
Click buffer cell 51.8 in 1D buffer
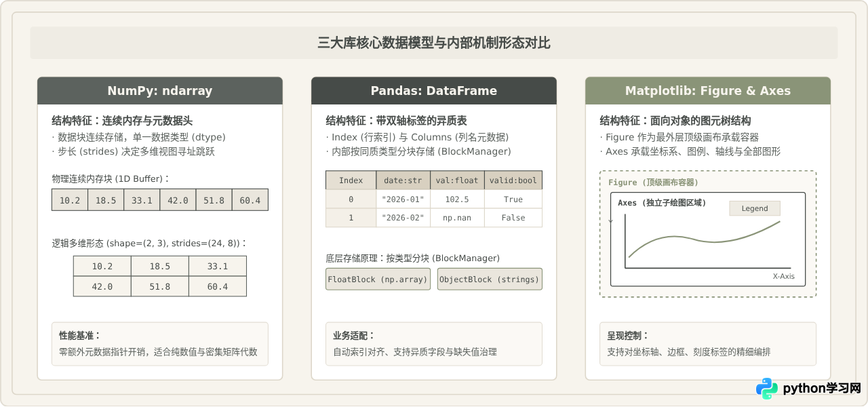pos(214,200)
